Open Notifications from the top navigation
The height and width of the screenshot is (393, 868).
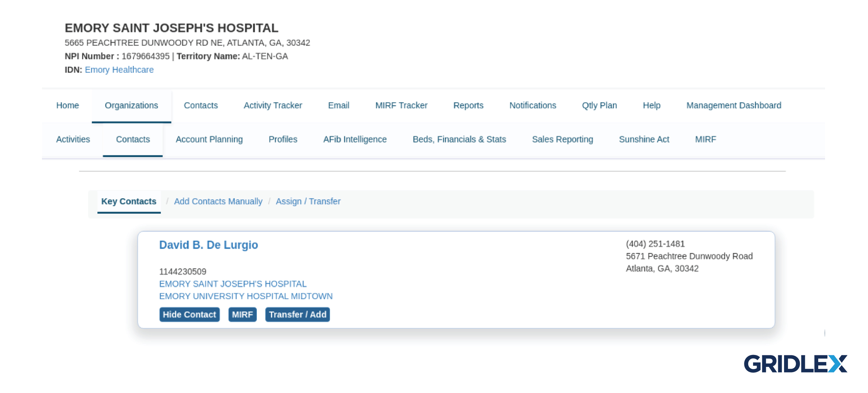pyautogui.click(x=533, y=105)
